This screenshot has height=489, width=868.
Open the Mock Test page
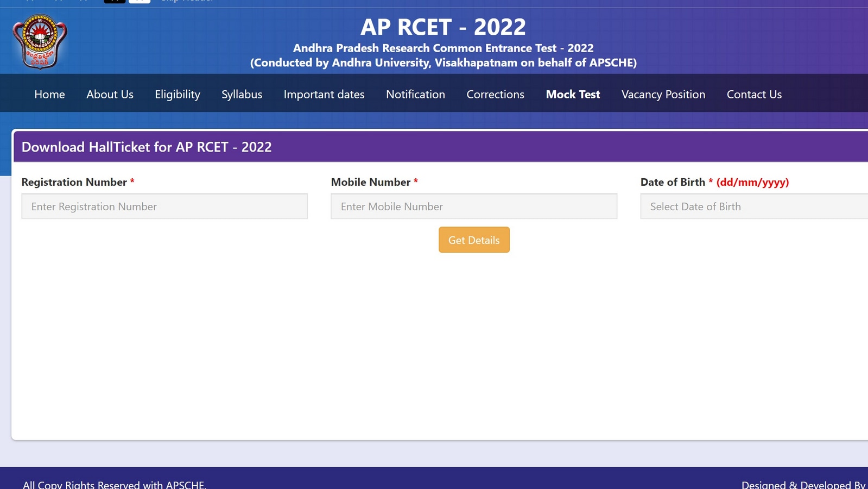(x=573, y=94)
